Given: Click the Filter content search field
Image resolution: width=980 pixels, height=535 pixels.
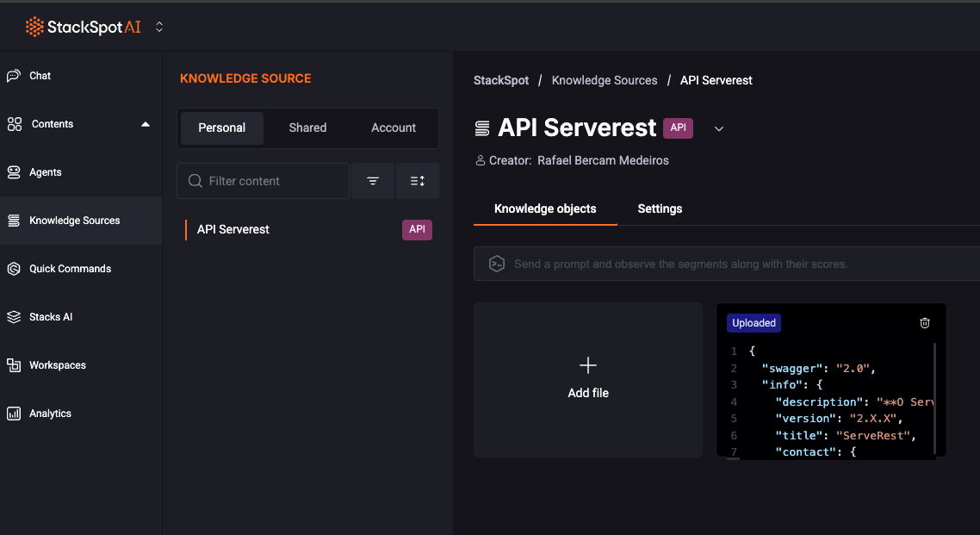Looking at the screenshot, I should tap(264, 181).
